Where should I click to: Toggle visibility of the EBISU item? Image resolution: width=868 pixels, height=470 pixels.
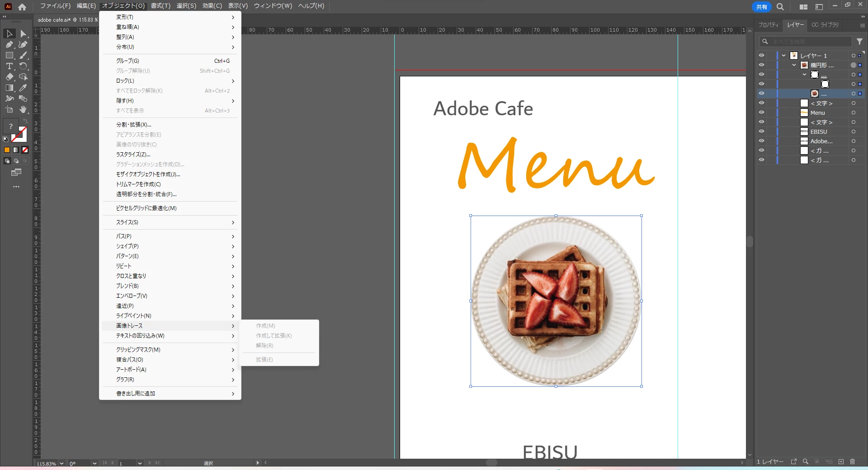point(762,132)
